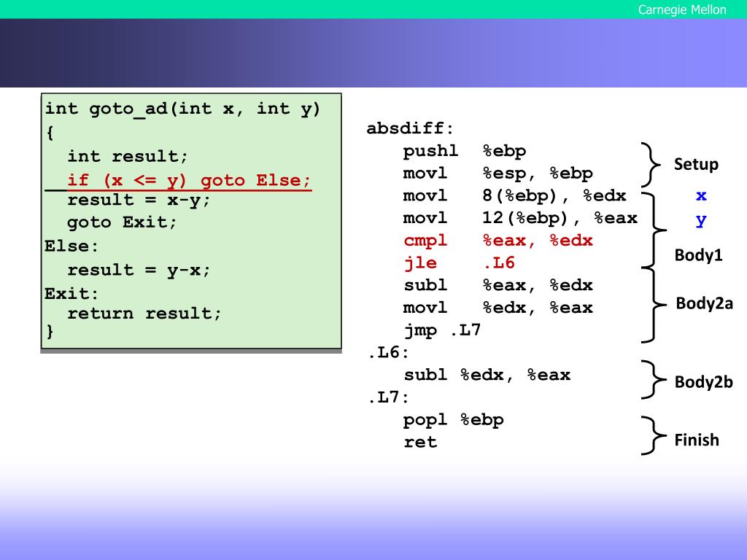747x560 pixels.
Task: Click the 'Else:' label in C code
Action: (71, 246)
